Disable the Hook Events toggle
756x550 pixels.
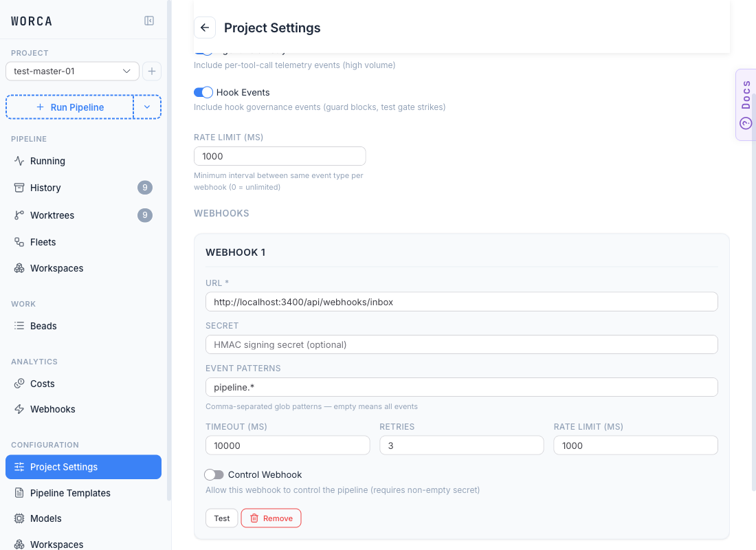[203, 92]
